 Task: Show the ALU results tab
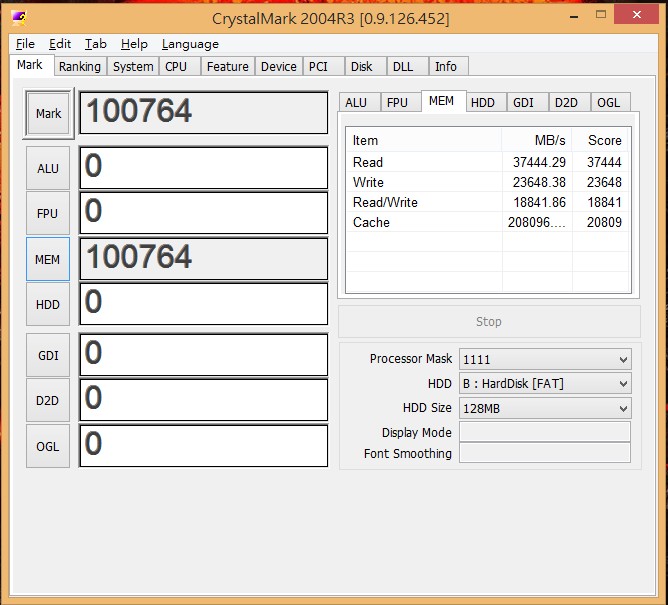[x=360, y=103]
